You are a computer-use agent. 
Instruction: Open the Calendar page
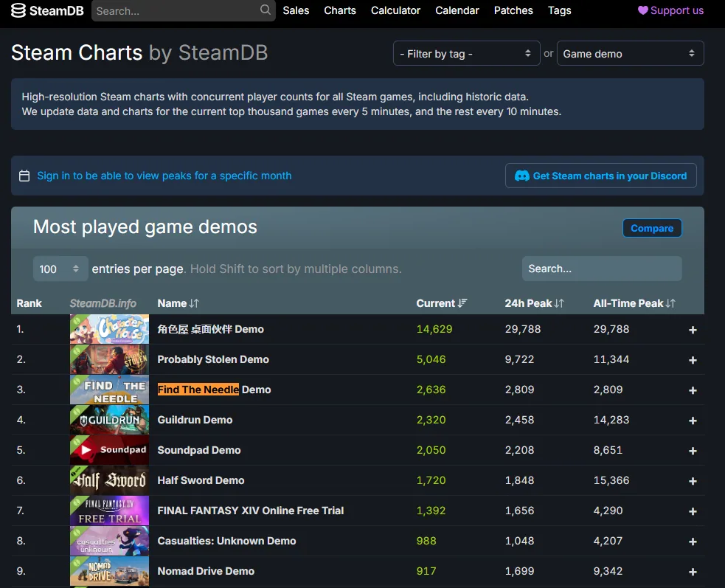pos(457,10)
